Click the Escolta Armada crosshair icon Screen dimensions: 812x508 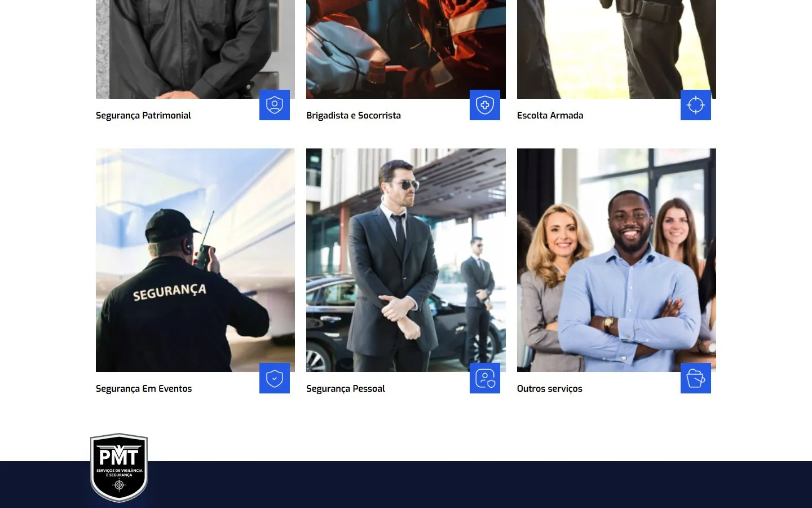pyautogui.click(x=696, y=105)
